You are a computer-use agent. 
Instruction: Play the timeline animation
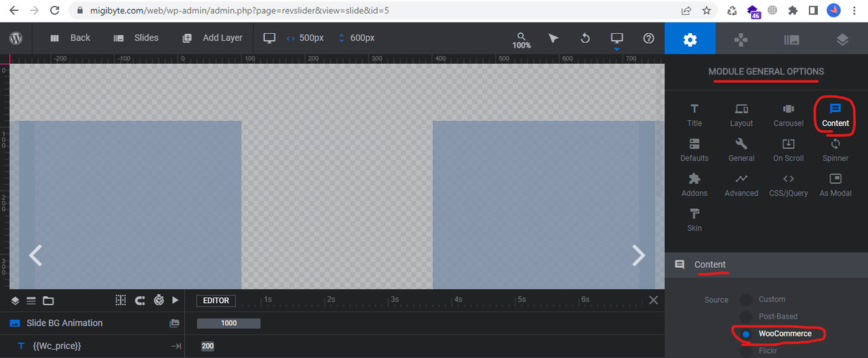tap(176, 300)
